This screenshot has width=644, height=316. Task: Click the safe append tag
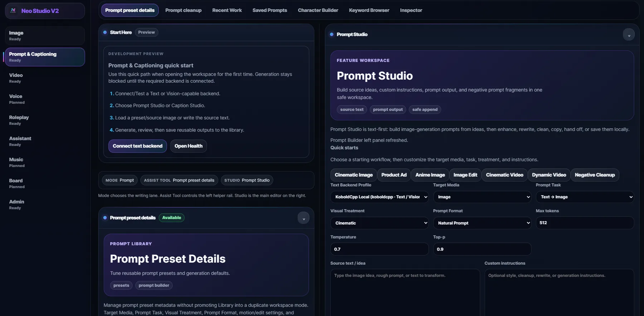pyautogui.click(x=425, y=110)
